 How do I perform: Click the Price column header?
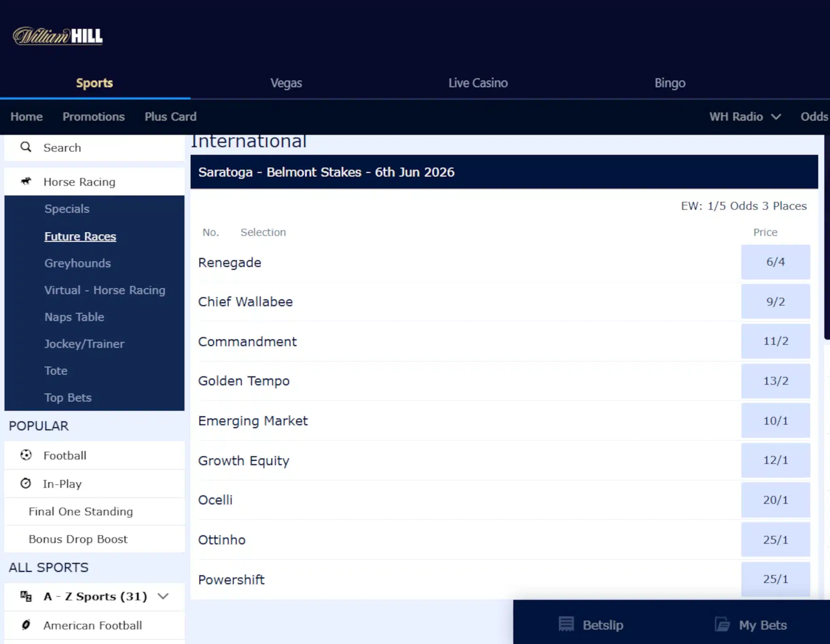tap(765, 232)
